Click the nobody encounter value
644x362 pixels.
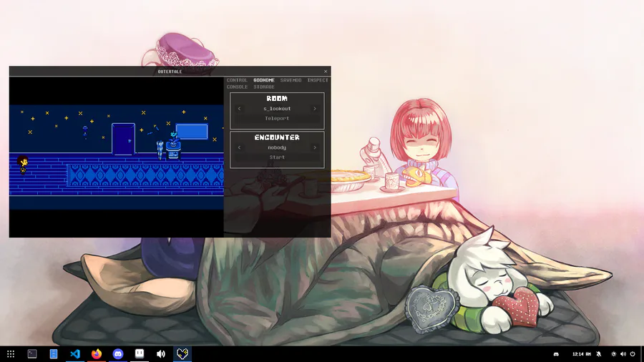tap(277, 147)
